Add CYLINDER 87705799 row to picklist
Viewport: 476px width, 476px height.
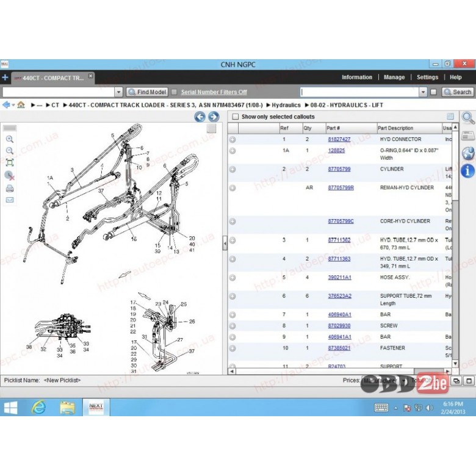click(233, 170)
